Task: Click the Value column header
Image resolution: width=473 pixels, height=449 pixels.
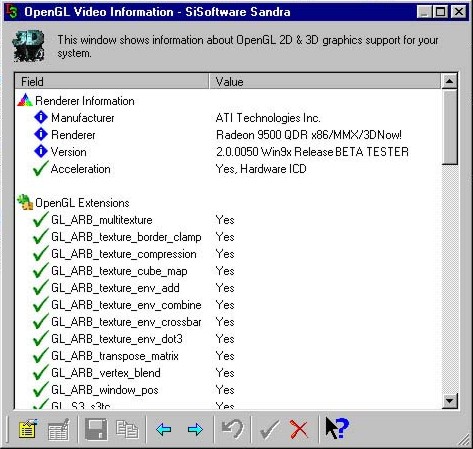Action: coord(325,82)
